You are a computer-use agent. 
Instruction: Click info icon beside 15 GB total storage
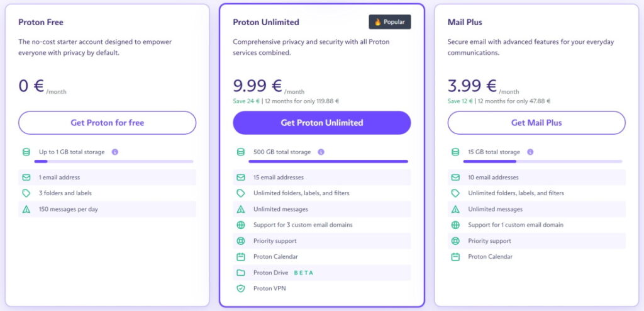(530, 152)
